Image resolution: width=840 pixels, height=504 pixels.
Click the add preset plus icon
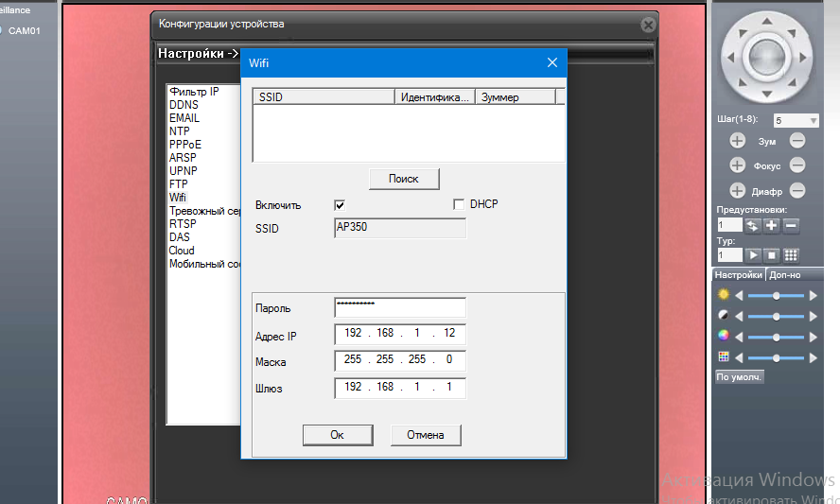(772, 225)
